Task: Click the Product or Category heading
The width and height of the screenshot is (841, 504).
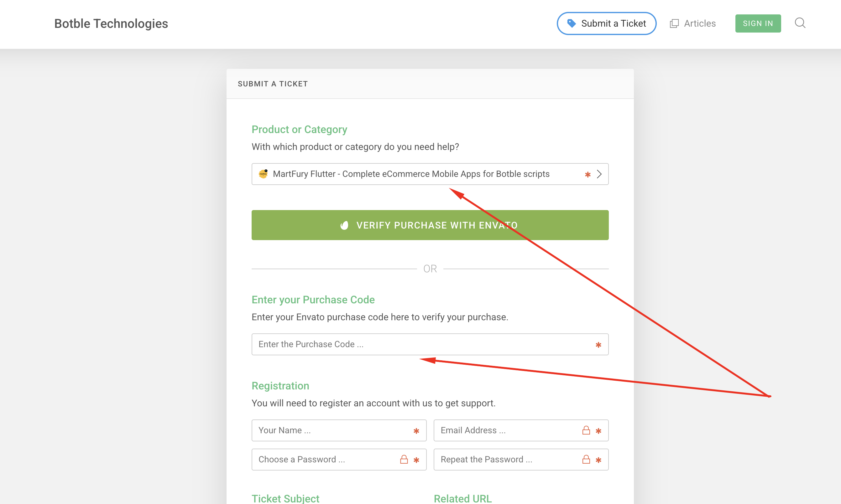Action: (299, 129)
